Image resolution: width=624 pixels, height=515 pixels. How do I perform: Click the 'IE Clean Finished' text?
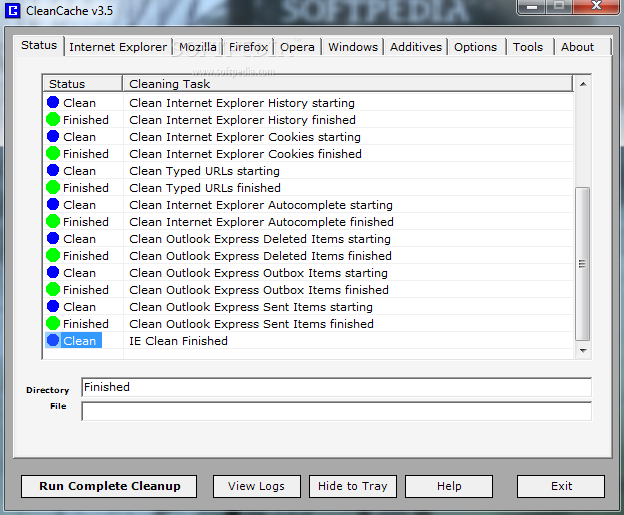coord(178,341)
